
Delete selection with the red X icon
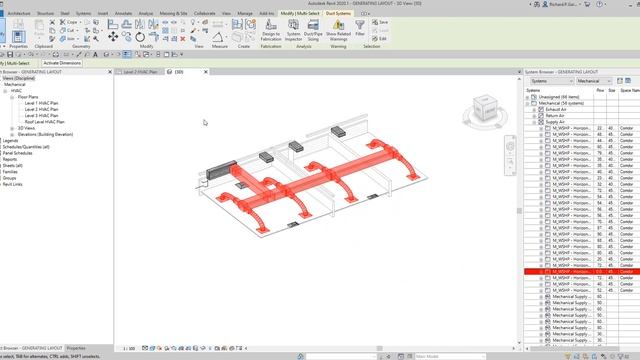183,39
